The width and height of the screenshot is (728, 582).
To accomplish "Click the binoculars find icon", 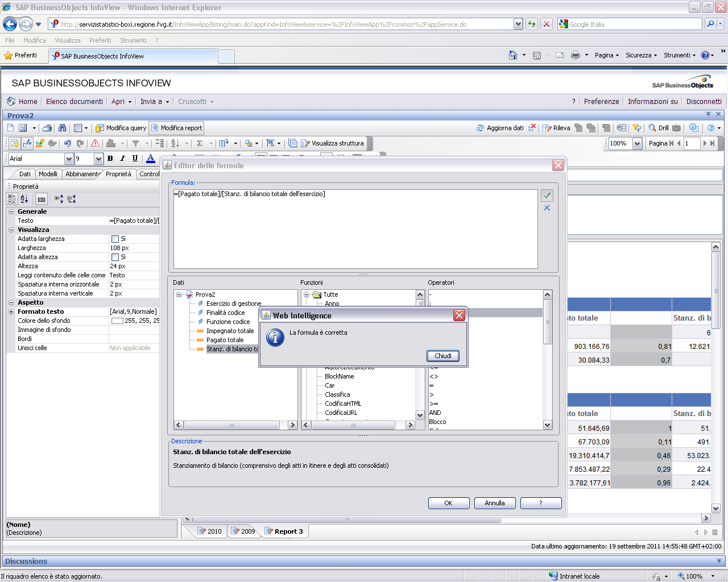I will [x=62, y=128].
